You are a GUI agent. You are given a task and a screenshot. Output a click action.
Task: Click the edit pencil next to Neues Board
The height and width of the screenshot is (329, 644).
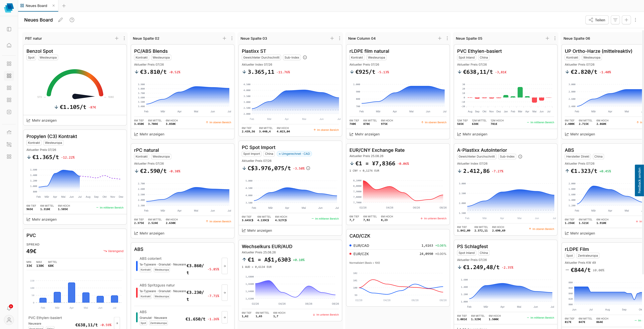60,20
